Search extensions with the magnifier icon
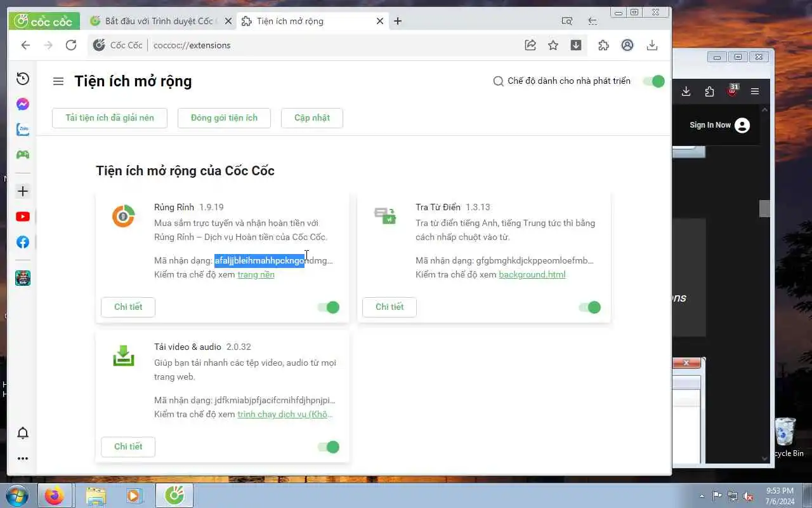This screenshot has height=508, width=812. (499, 81)
